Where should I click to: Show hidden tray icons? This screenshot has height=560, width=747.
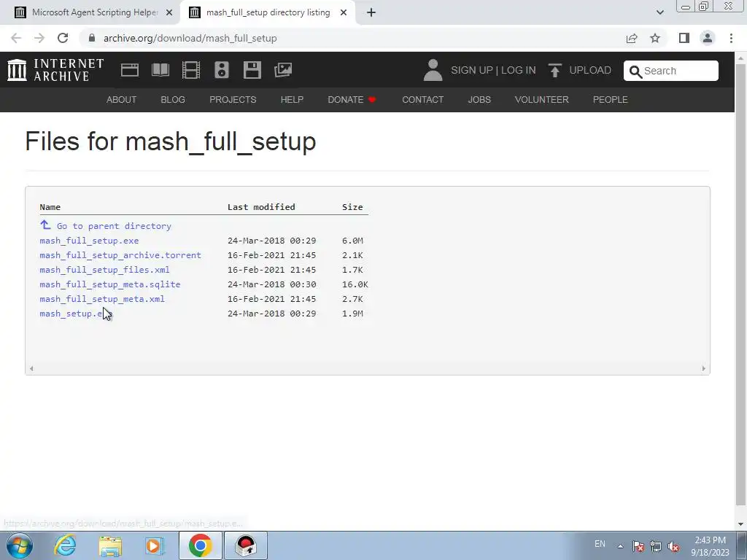coord(620,546)
